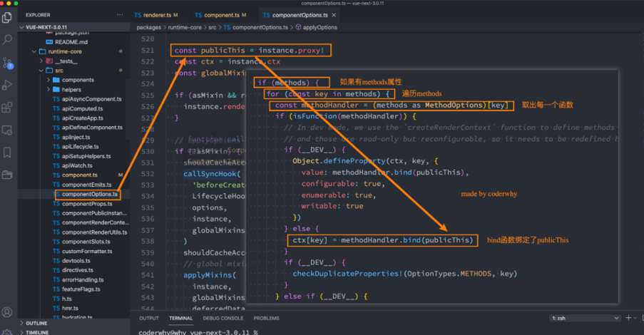644x335 pixels.
Task: Add a new terminal with plus icon
Action: click(628, 318)
